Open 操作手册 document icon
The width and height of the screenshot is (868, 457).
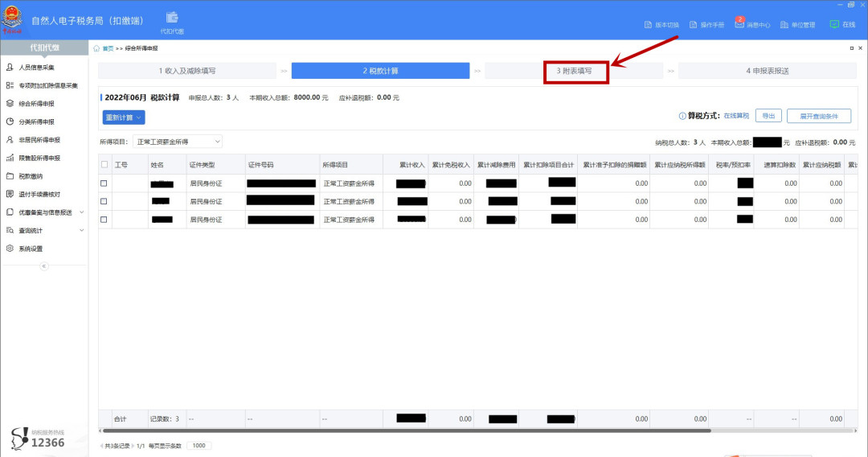[x=694, y=25]
